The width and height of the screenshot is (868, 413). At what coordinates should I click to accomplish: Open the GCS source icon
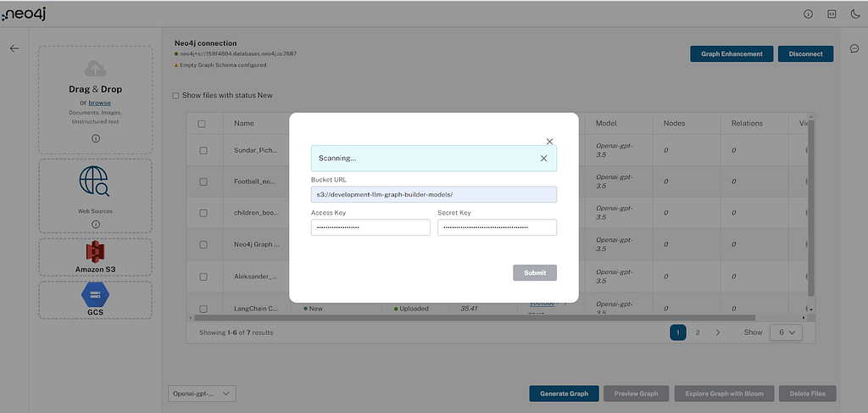95,294
